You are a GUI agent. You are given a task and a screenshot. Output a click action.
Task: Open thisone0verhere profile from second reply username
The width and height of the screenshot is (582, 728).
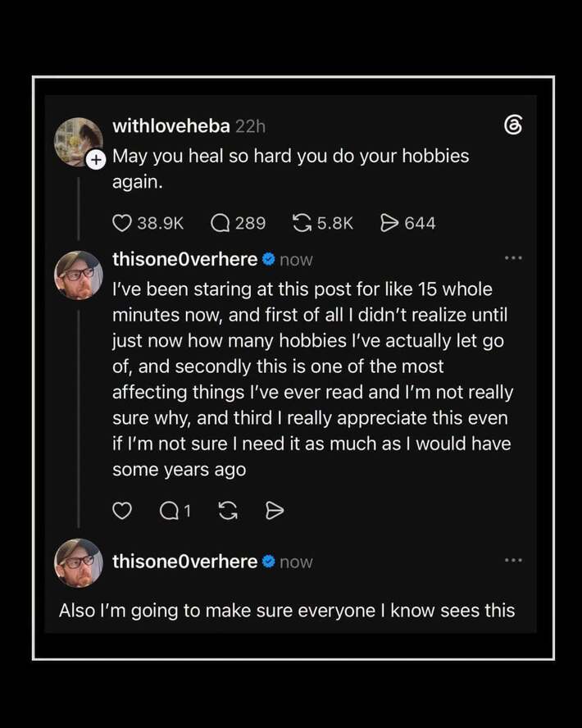(184, 562)
